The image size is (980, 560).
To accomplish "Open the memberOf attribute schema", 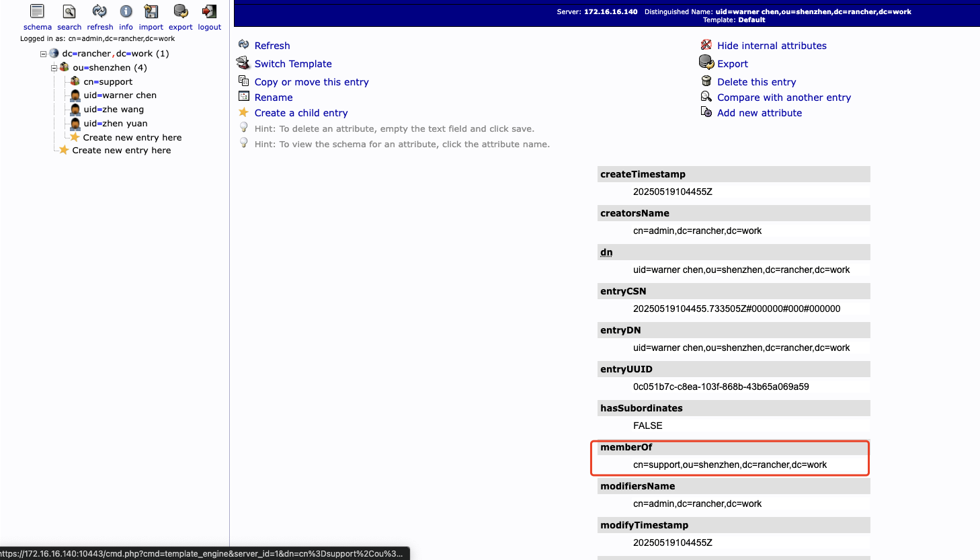I will [x=625, y=447].
